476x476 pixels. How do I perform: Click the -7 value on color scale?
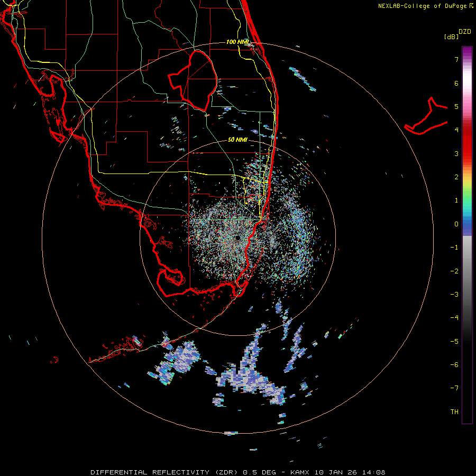tap(454, 388)
